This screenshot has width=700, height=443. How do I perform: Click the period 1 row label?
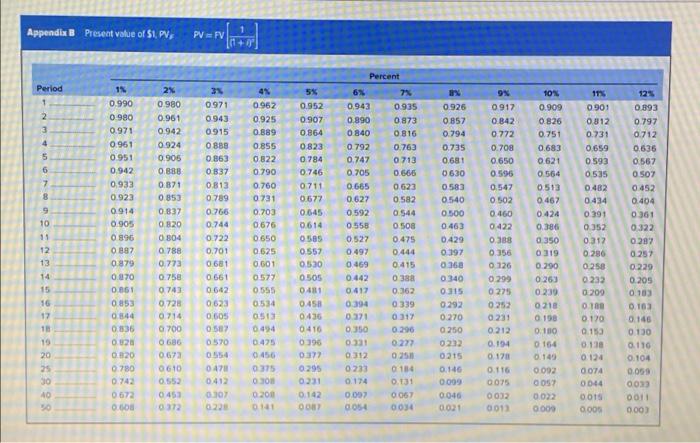44,103
